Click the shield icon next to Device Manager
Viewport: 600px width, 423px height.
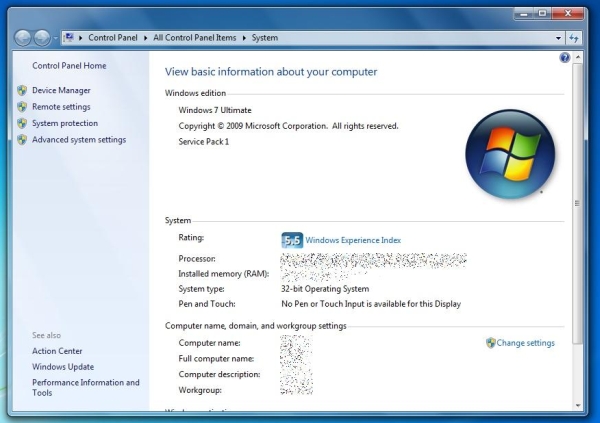pos(22,90)
